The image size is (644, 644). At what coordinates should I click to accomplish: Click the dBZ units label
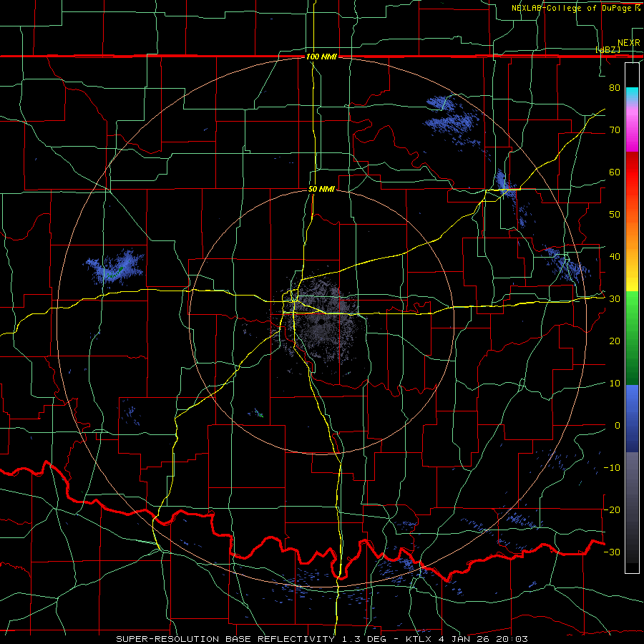tap(608, 49)
